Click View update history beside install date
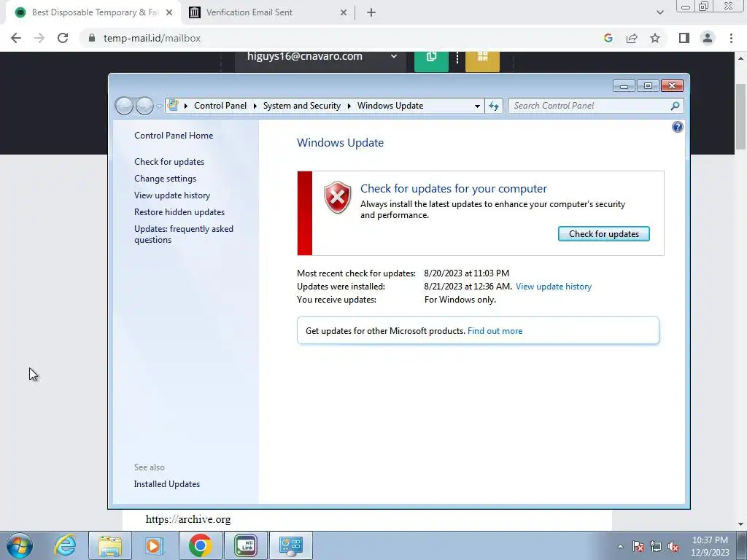The width and height of the screenshot is (747, 560). coord(554,286)
